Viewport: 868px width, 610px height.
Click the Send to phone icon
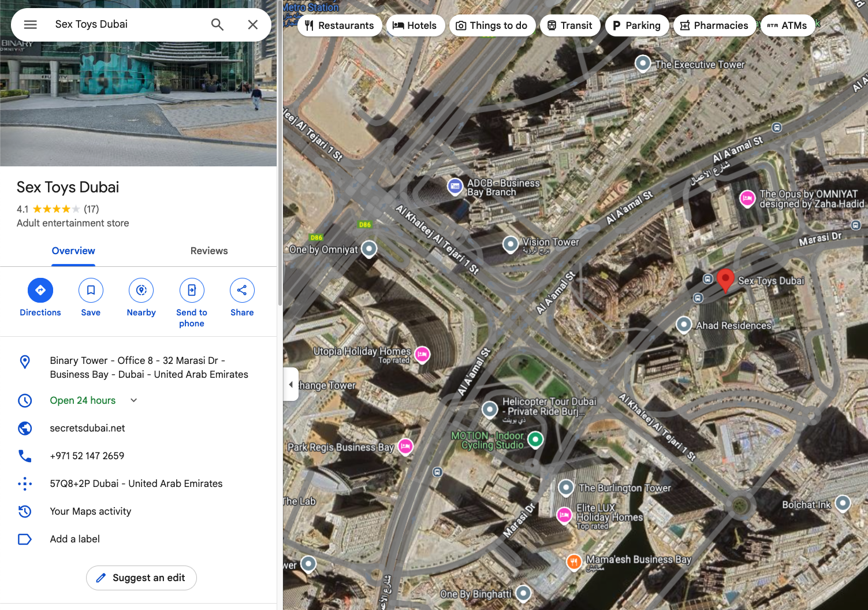pyautogui.click(x=192, y=290)
